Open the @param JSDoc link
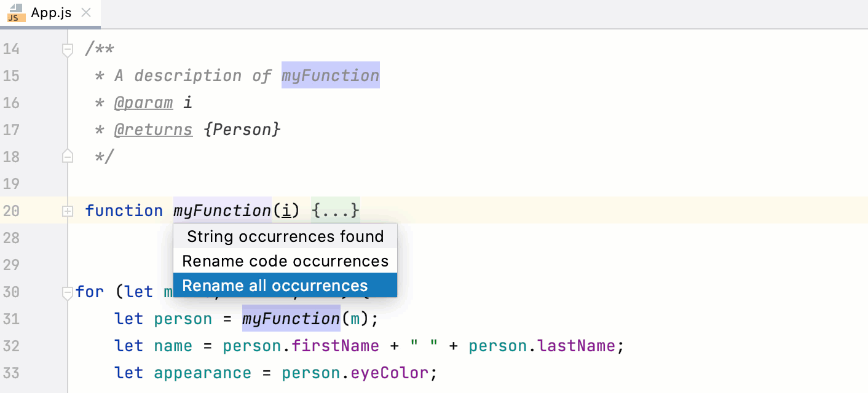The height and width of the screenshot is (393, 868). pos(144,102)
